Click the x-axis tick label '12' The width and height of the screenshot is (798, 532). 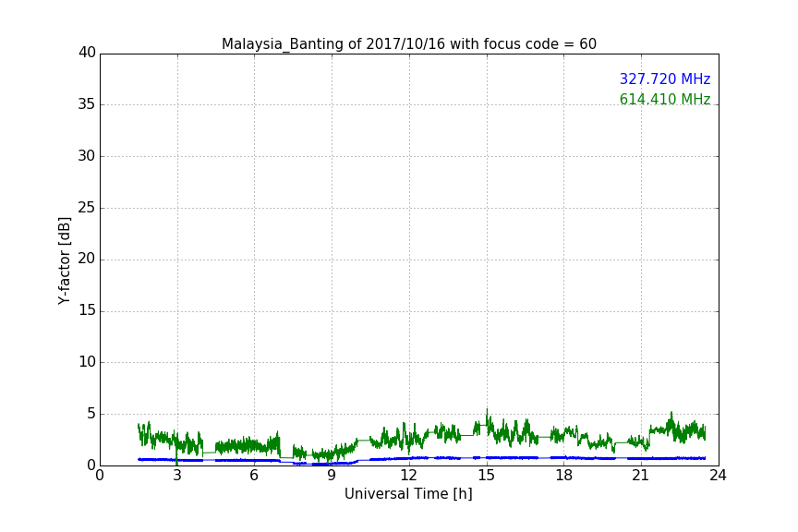click(408, 476)
